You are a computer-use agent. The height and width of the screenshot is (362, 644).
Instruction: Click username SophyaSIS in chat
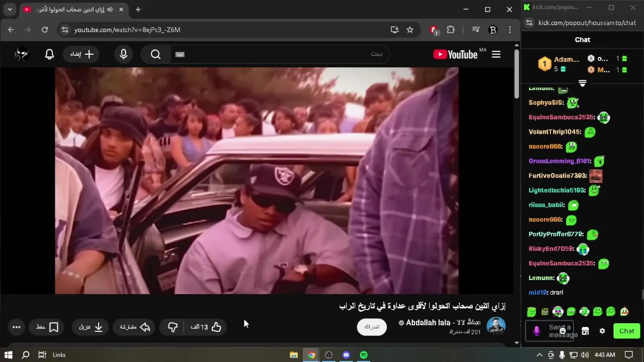[x=546, y=103]
